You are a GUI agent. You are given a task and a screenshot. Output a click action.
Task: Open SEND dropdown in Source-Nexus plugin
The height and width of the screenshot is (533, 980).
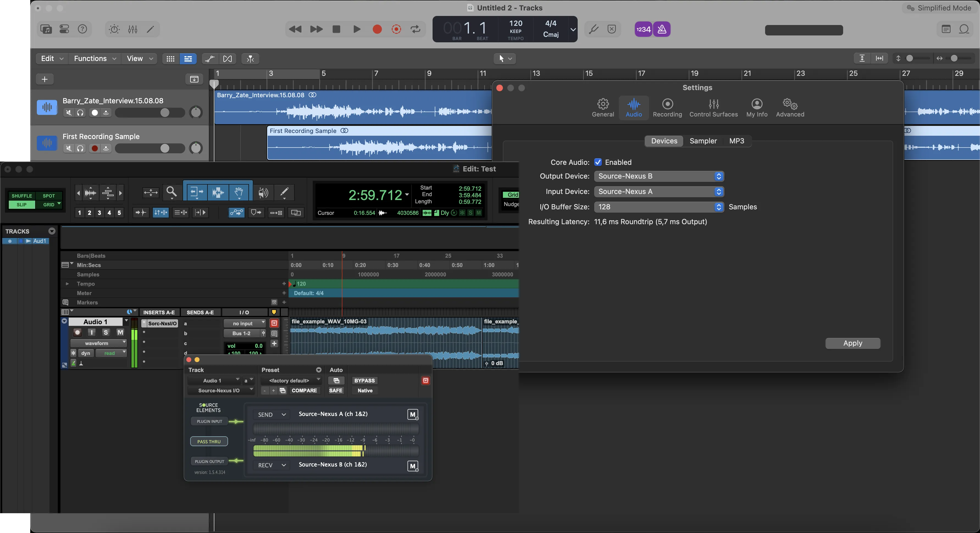(272, 415)
